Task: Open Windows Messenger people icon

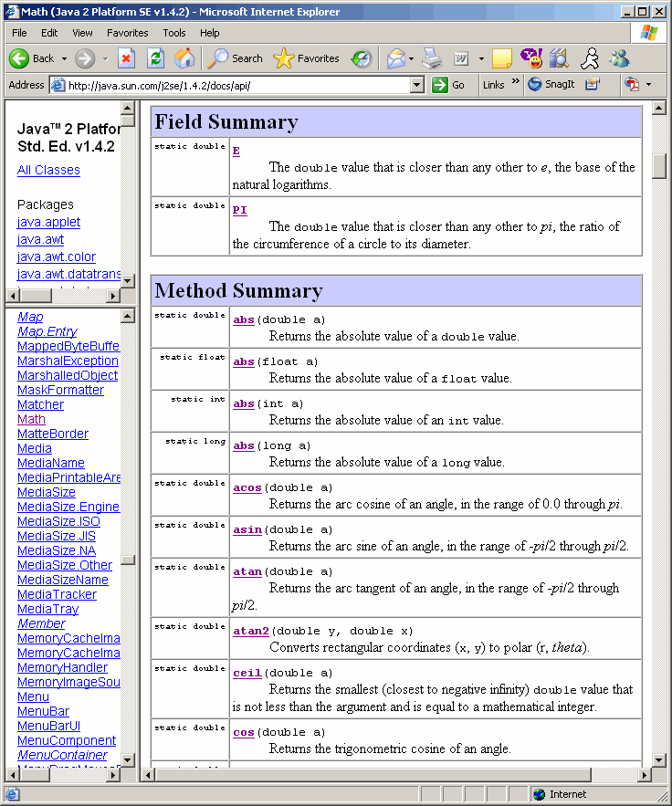Action: (x=619, y=58)
